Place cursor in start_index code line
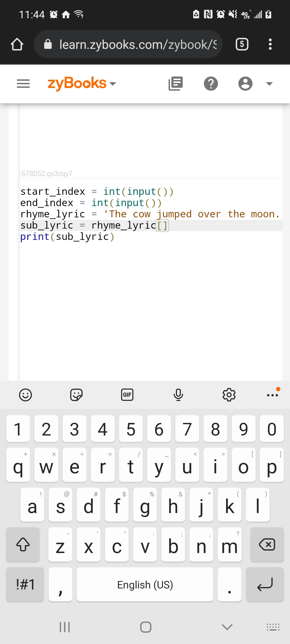The width and height of the screenshot is (290, 644). [x=97, y=192]
